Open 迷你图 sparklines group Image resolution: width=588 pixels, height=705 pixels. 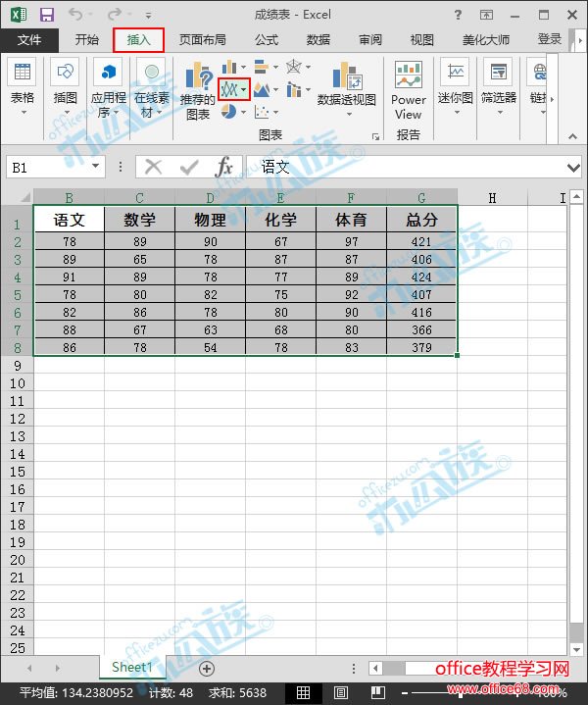[456, 86]
